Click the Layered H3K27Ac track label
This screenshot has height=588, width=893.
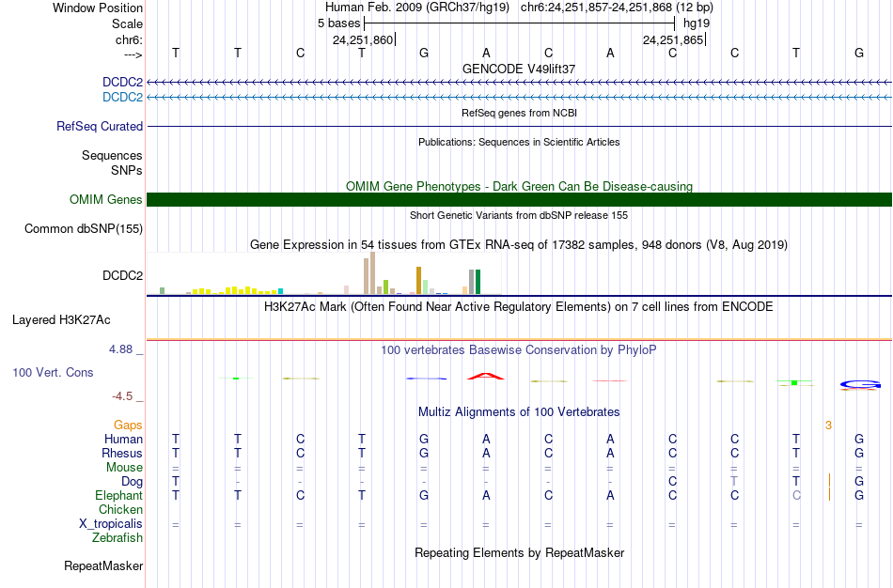(x=61, y=320)
